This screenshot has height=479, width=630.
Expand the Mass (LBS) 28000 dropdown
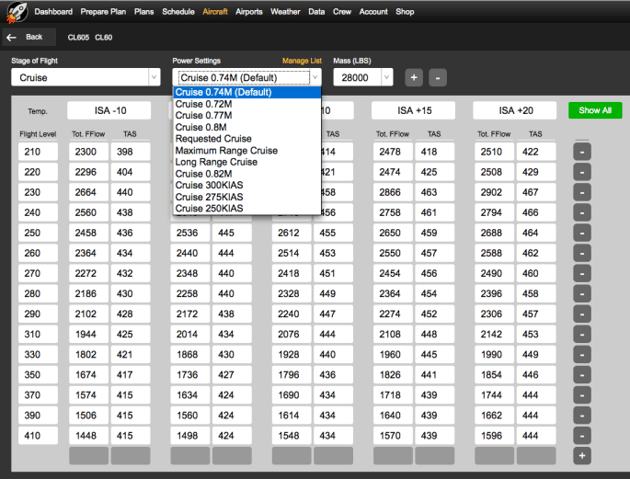click(364, 77)
